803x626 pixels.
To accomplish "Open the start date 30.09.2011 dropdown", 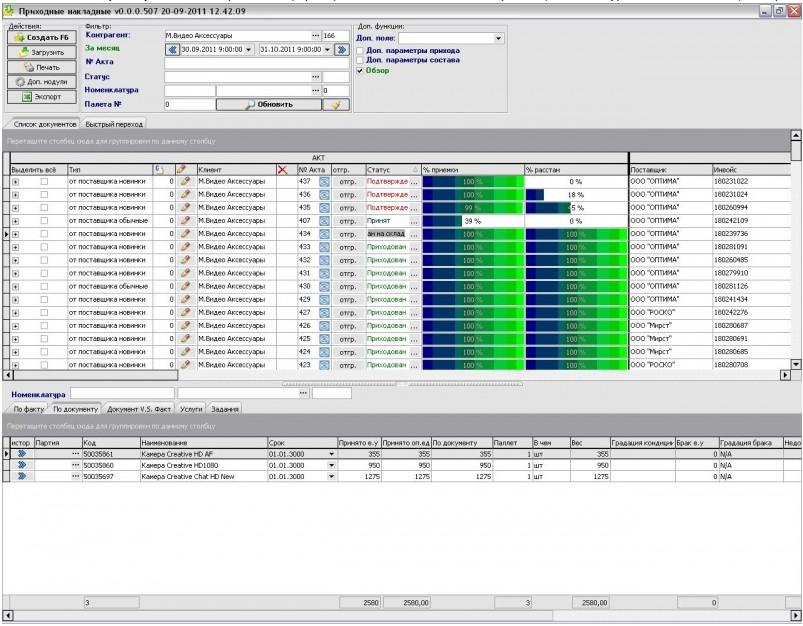I will tap(249, 48).
